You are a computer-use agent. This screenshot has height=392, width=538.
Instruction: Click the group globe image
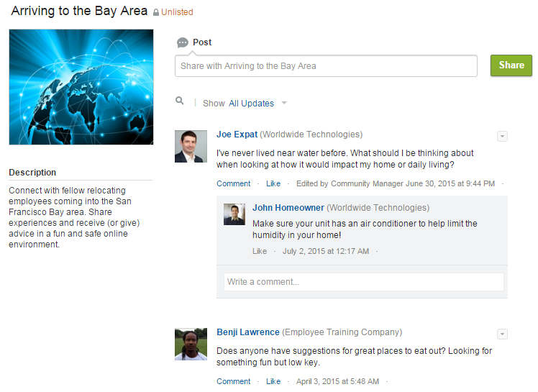81,87
